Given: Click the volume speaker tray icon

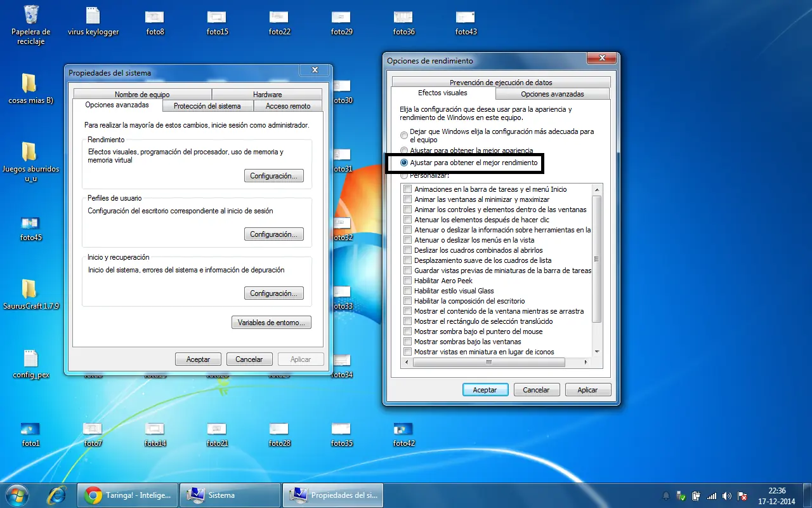Looking at the screenshot, I should click(x=726, y=496).
